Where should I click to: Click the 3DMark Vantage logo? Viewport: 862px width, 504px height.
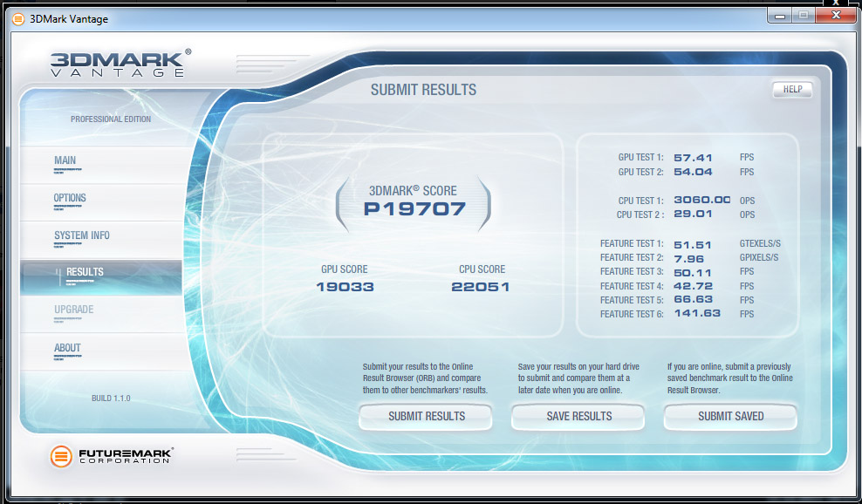(120, 63)
